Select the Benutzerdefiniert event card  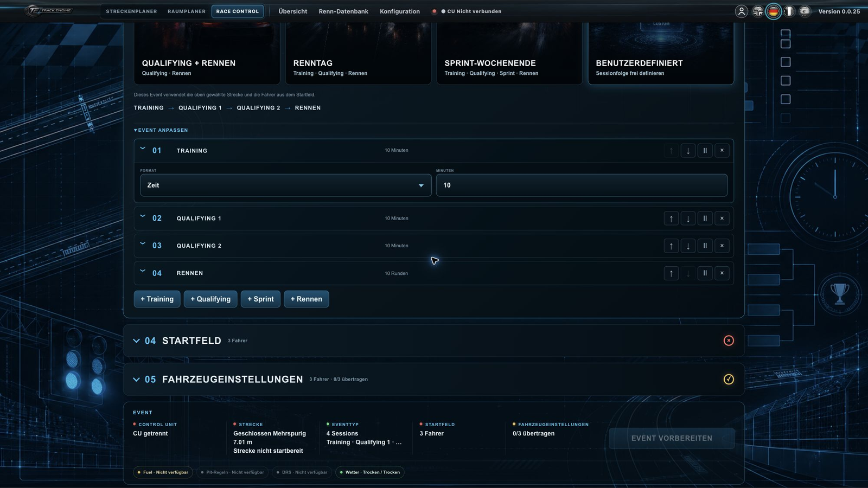pos(661,53)
